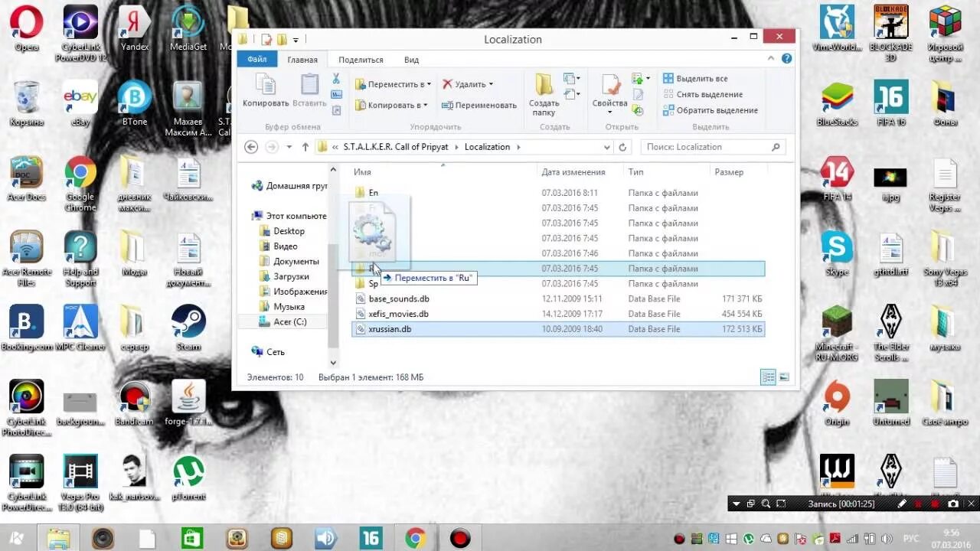Click the Создать папку icon
The image size is (980, 551).
(544, 95)
